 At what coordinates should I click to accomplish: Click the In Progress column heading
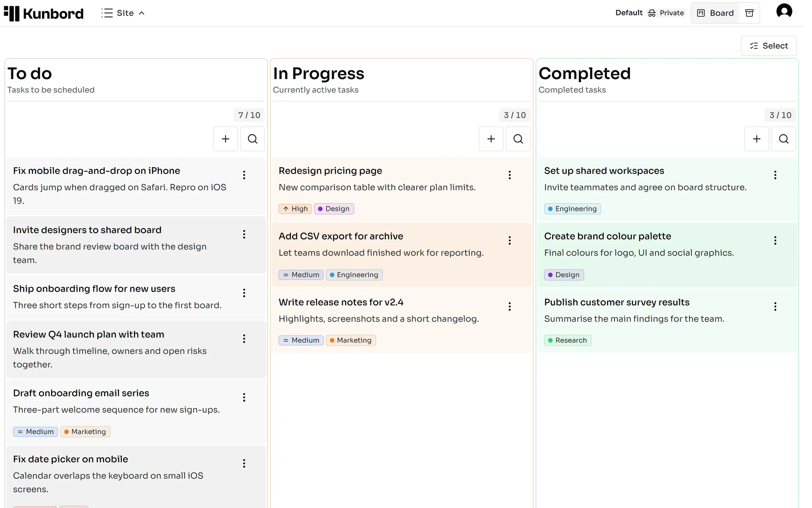pos(318,73)
